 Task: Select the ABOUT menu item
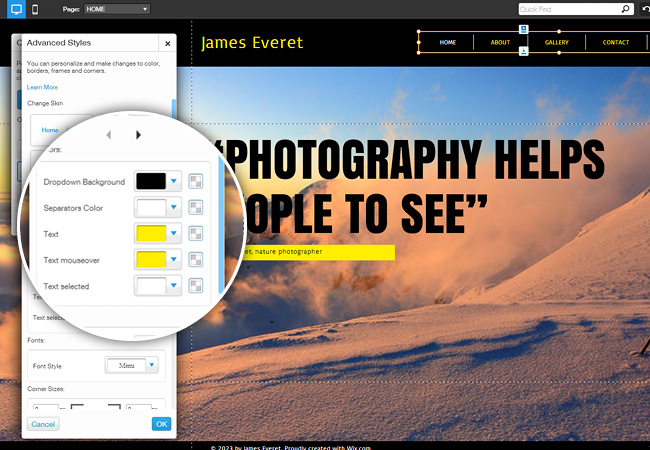[x=500, y=42]
